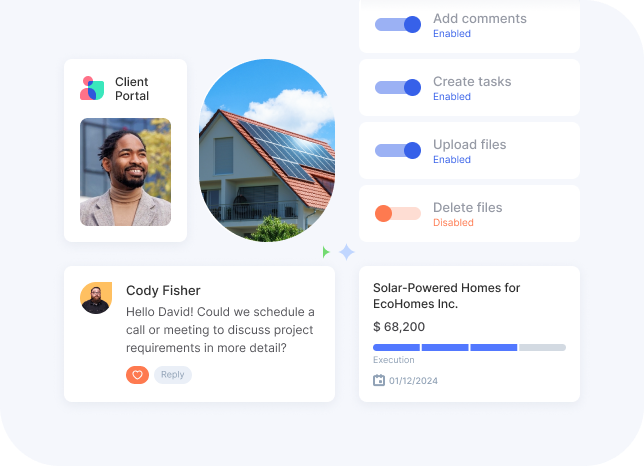The image size is (644, 466).
Task: Enable the Delete files toggle
Action: pos(398,213)
